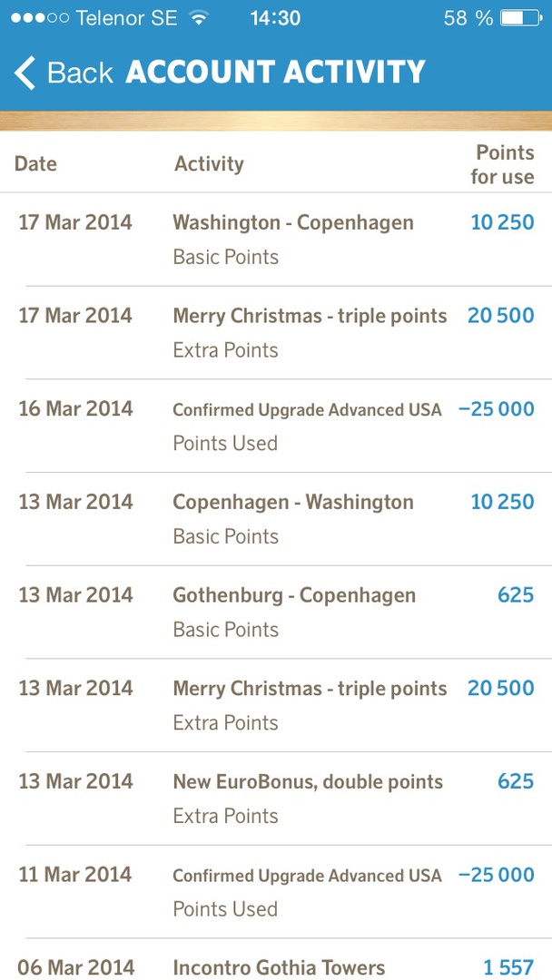Open the Incontro Gothia Towers entry

click(x=279, y=967)
